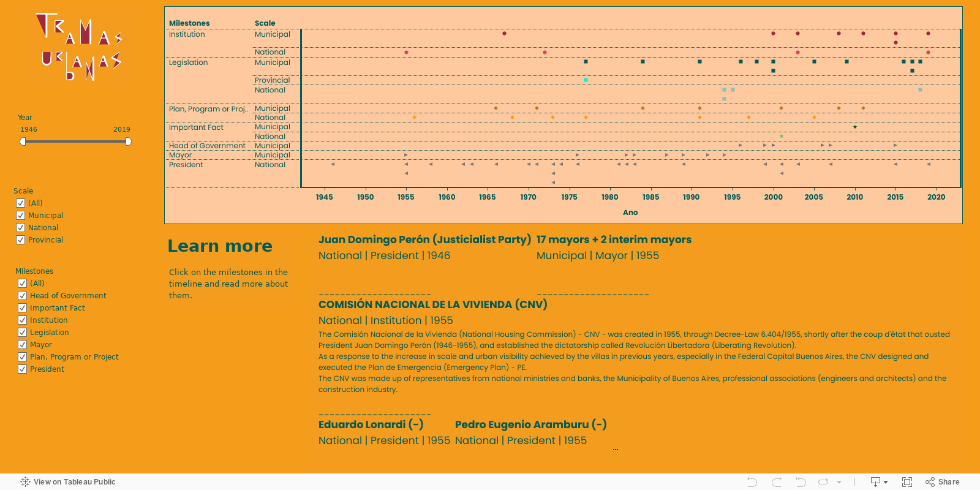
Task: Click the Undo arrow icon
Action: pos(752,482)
